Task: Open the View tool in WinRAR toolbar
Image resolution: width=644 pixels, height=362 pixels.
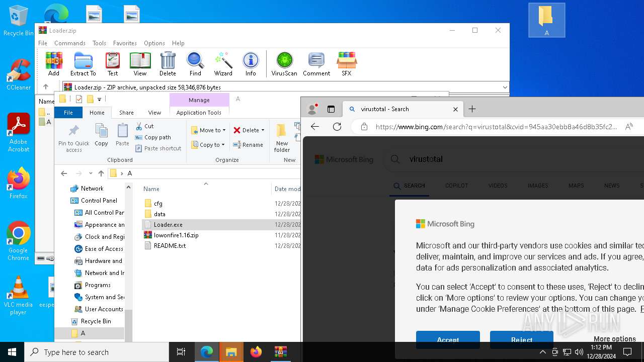Action: click(140, 64)
